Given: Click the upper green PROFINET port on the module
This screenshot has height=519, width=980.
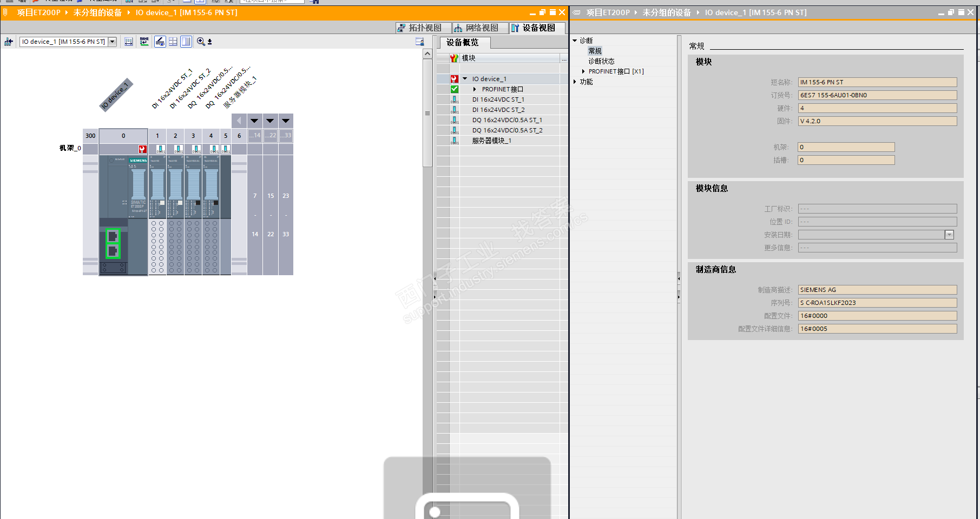Looking at the screenshot, I should pos(113,236).
